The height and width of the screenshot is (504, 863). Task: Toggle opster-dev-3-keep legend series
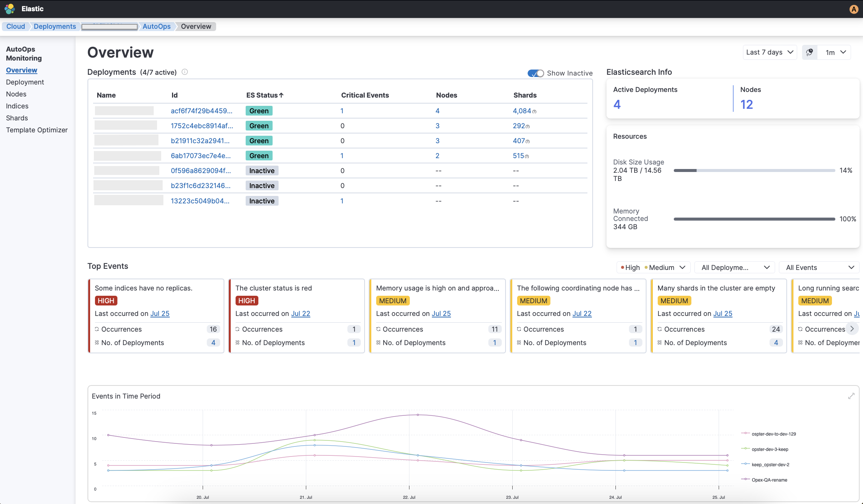pyautogui.click(x=765, y=449)
